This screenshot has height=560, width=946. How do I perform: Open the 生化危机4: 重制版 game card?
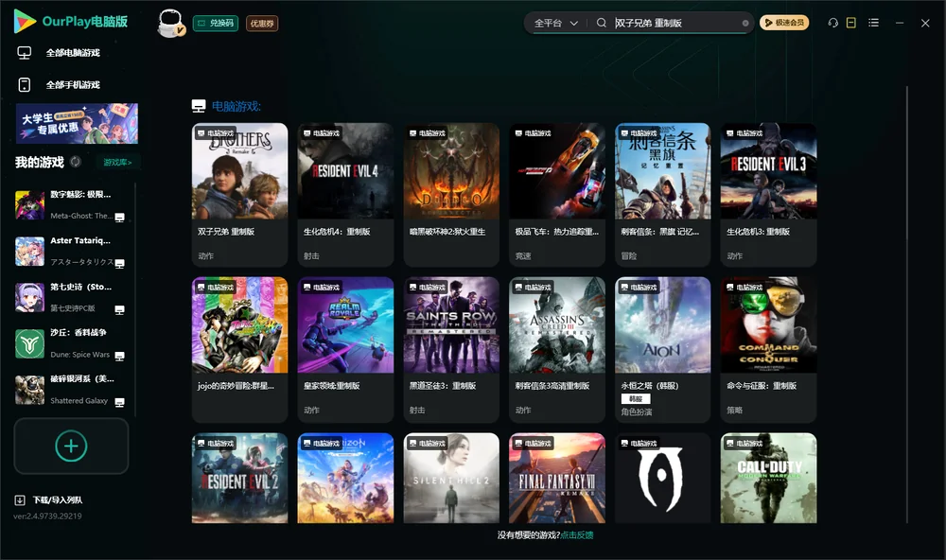(x=345, y=194)
